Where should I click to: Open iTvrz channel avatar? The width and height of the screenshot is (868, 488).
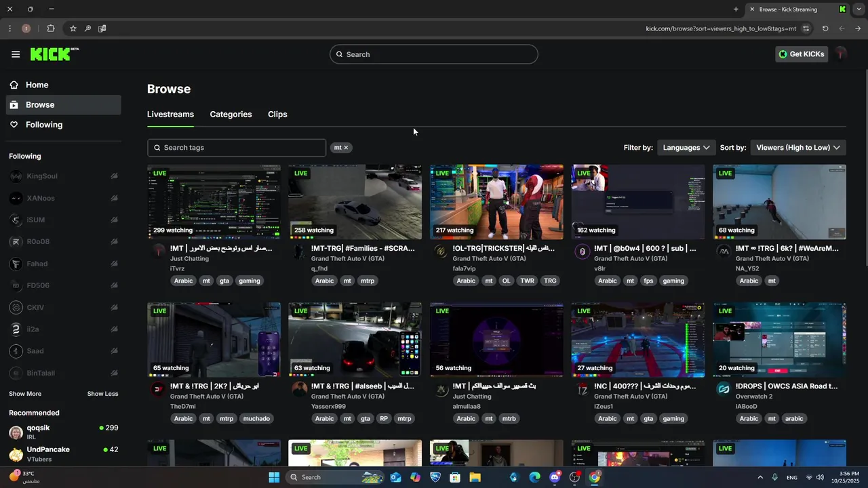[158, 251]
